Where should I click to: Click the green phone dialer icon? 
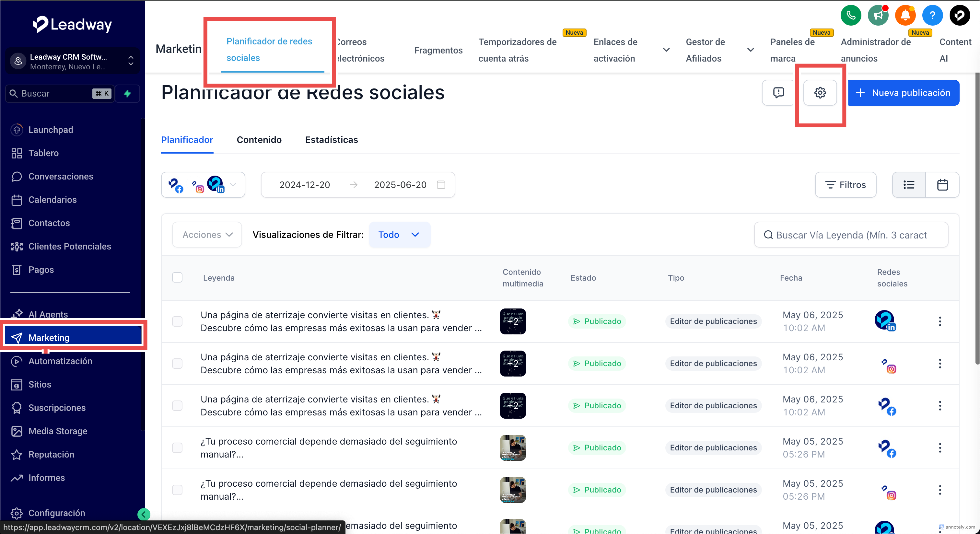click(851, 15)
